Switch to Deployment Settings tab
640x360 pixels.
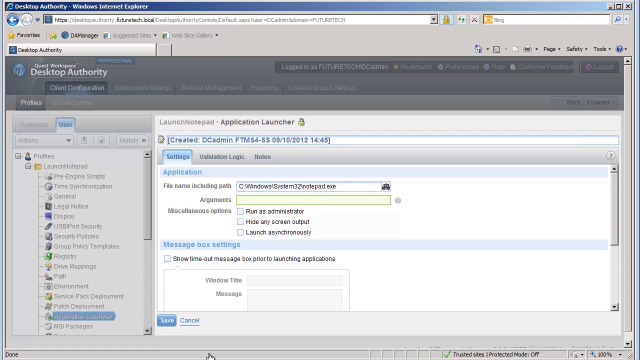(x=143, y=88)
